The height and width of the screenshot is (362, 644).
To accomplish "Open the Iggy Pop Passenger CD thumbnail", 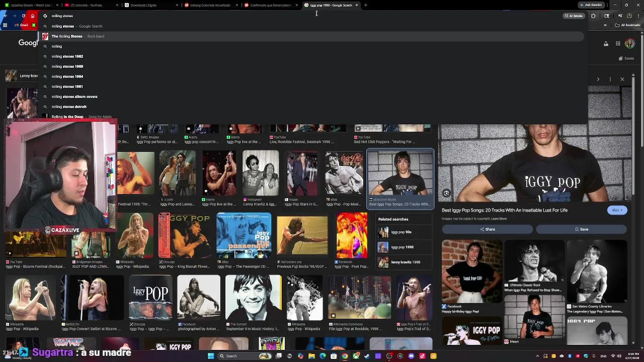I will pyautogui.click(x=244, y=235).
